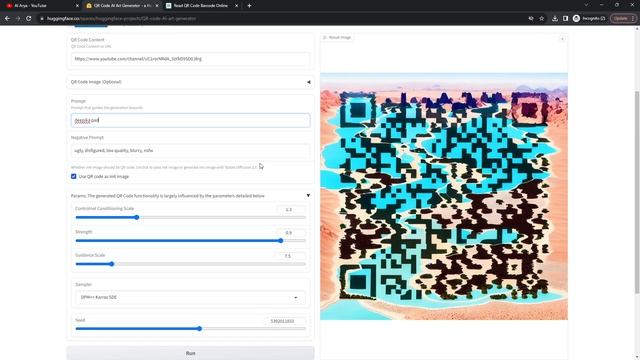This screenshot has width=640, height=360.
Task: Close the Read QR Code Barcode Online tab
Action: tap(236, 6)
